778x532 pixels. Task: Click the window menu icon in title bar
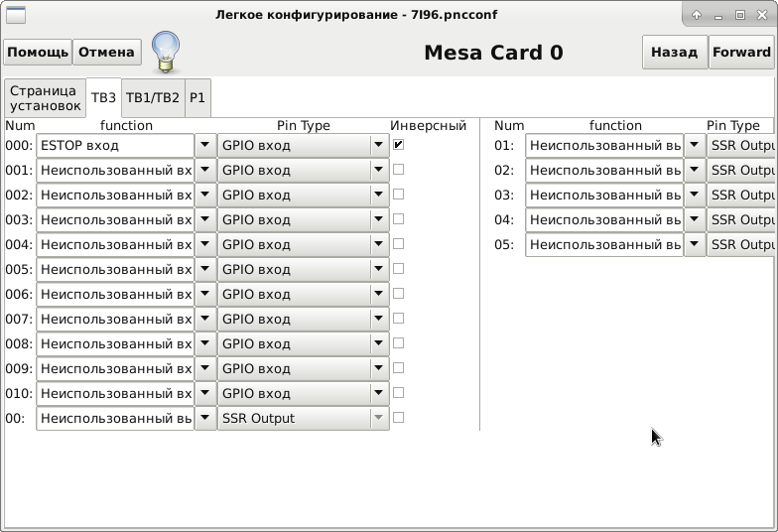click(16, 15)
